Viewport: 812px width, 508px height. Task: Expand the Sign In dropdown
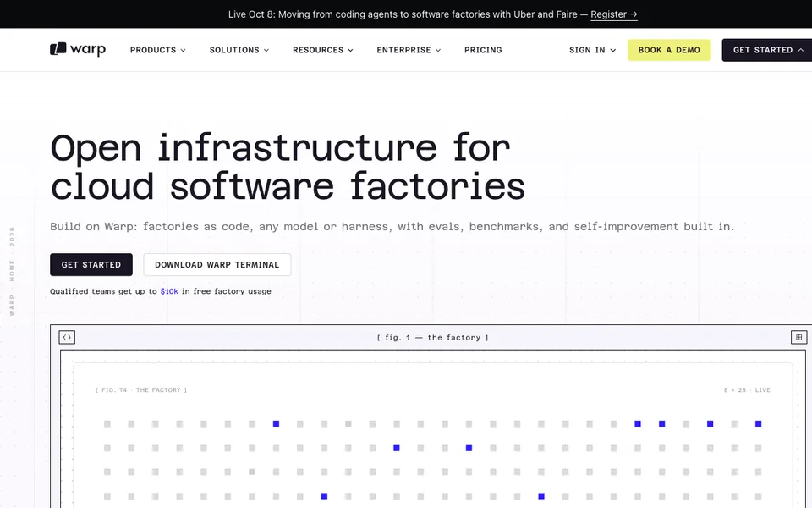point(592,50)
